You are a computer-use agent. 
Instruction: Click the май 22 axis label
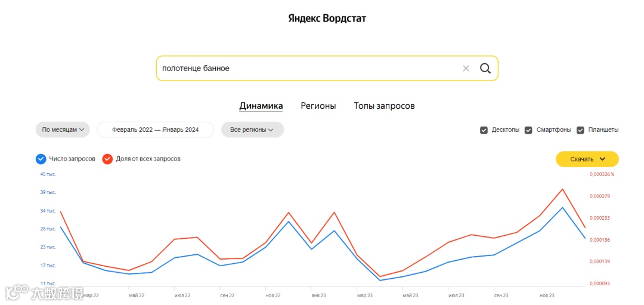click(x=137, y=295)
